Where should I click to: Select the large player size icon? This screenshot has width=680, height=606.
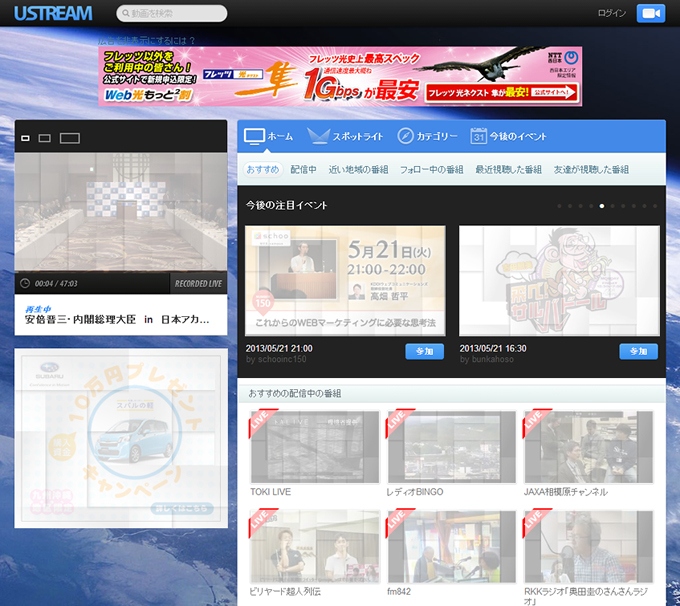click(x=70, y=138)
